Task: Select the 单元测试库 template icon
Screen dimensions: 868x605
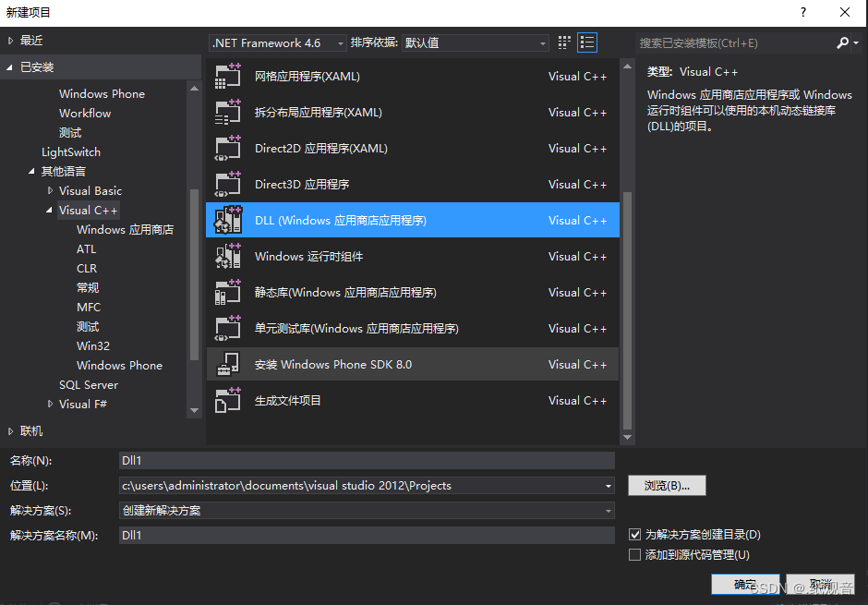Action: pyautogui.click(x=227, y=328)
